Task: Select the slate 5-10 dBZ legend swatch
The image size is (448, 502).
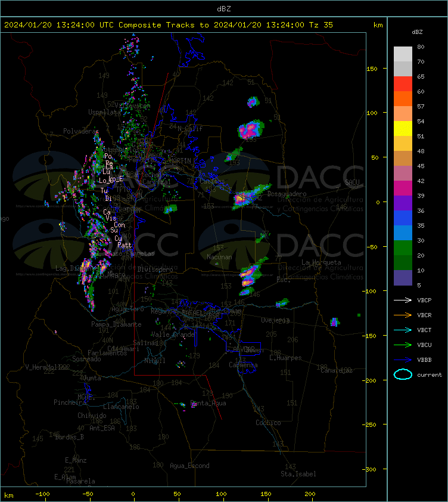Action: (403, 278)
